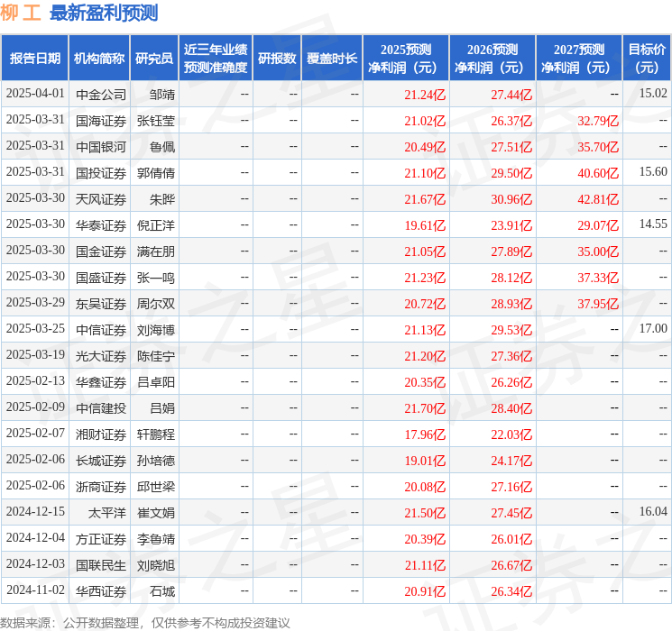Click analyst name 邱世梁

point(156,487)
